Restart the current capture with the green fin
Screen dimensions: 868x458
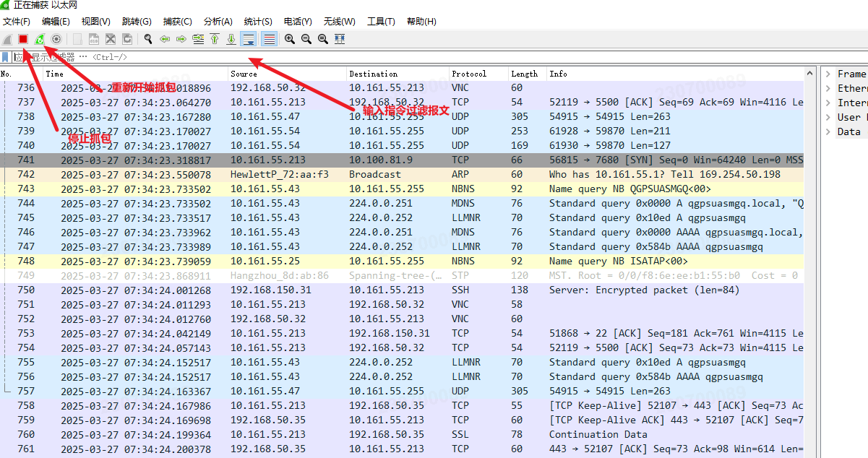click(40, 39)
